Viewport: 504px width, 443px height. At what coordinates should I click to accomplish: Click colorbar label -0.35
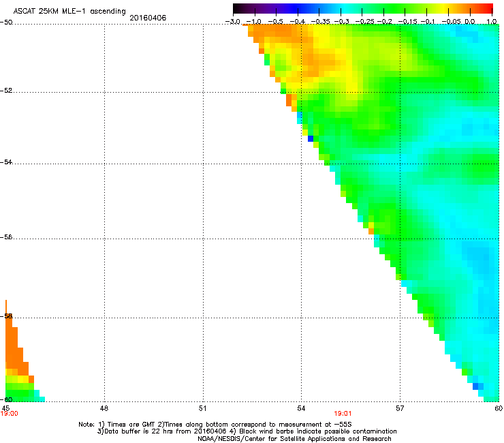click(321, 22)
